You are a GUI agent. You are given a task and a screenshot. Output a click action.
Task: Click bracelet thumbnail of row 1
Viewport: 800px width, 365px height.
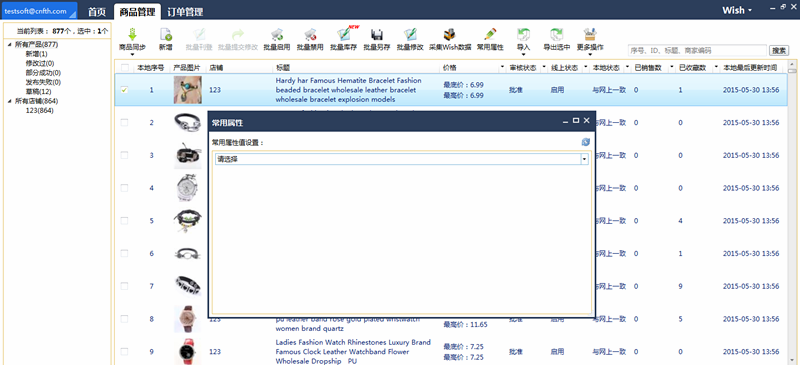pyautogui.click(x=187, y=90)
